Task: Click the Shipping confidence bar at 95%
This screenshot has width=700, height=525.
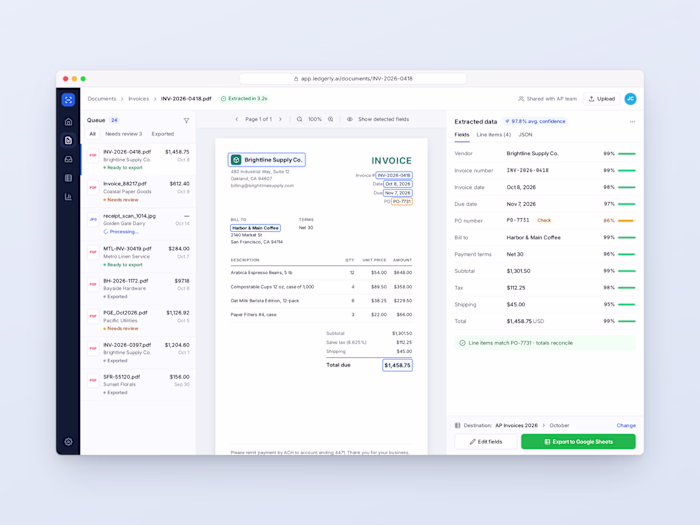Action: point(627,304)
